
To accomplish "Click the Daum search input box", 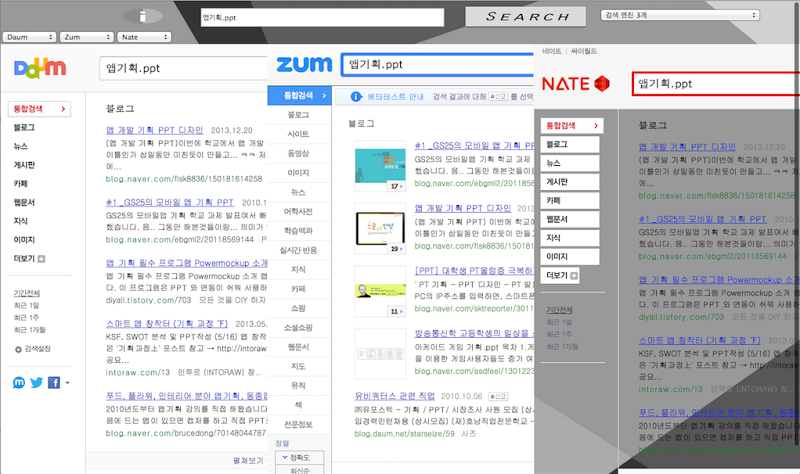I will (184, 68).
